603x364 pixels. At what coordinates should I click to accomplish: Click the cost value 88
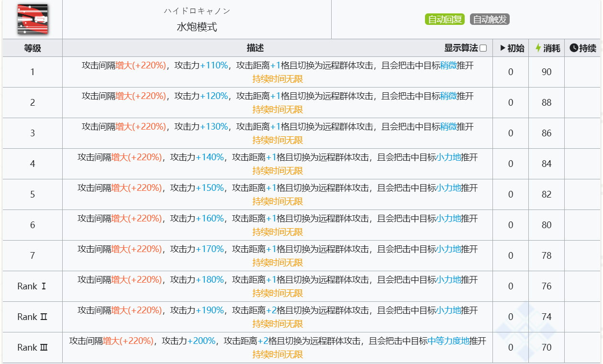(x=547, y=103)
